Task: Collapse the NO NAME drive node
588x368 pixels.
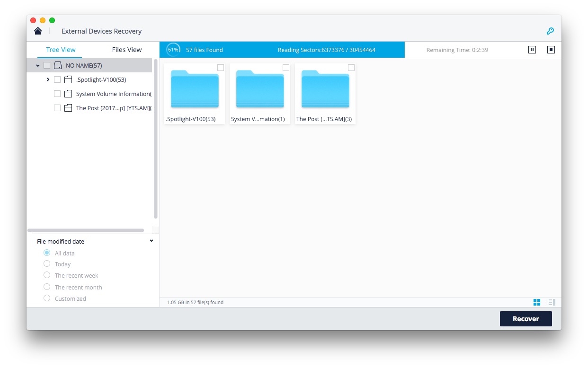Action: tap(38, 65)
